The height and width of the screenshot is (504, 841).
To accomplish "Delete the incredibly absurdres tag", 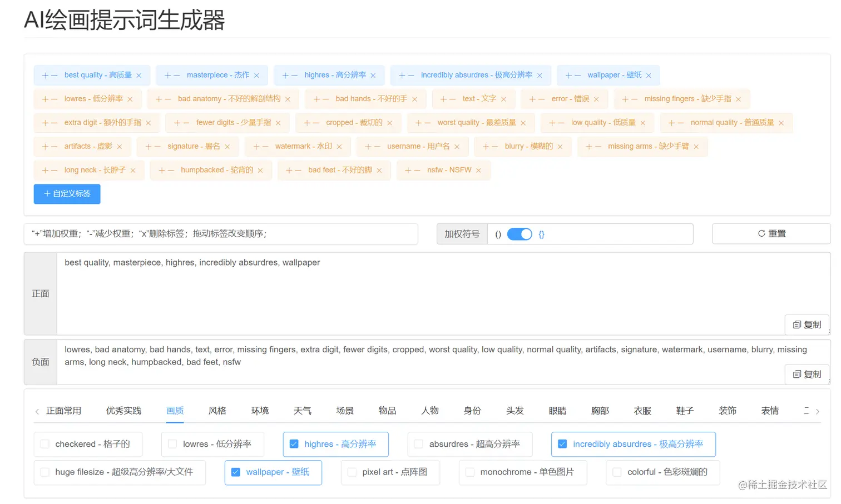I will [x=540, y=76].
